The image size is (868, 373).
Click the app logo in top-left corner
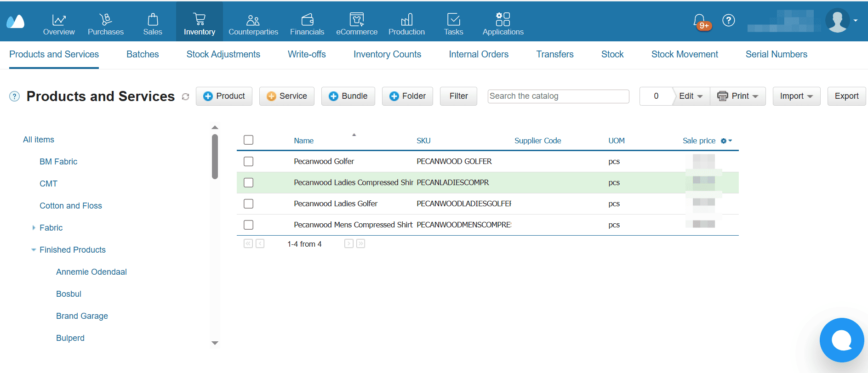click(16, 21)
